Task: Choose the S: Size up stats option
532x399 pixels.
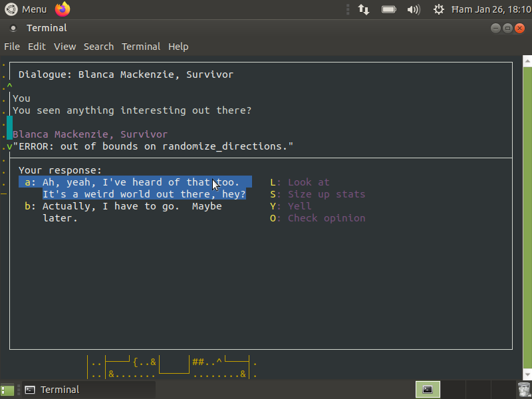Action: point(318,194)
